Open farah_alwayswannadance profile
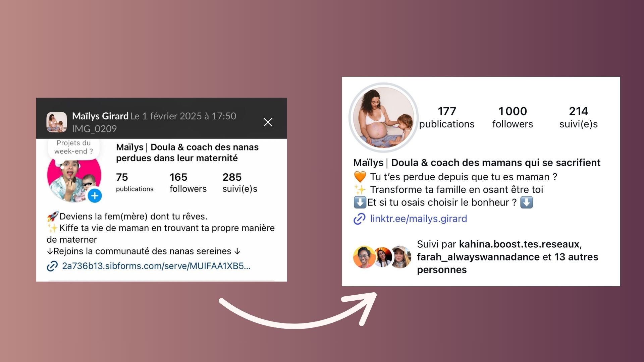This screenshot has width=644, height=362. [478, 257]
